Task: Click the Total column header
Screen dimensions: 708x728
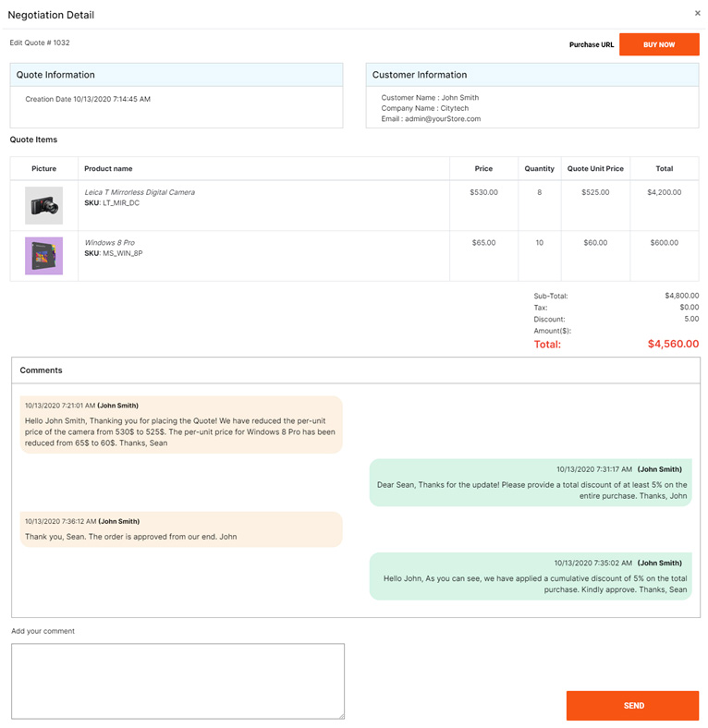Action: click(664, 168)
